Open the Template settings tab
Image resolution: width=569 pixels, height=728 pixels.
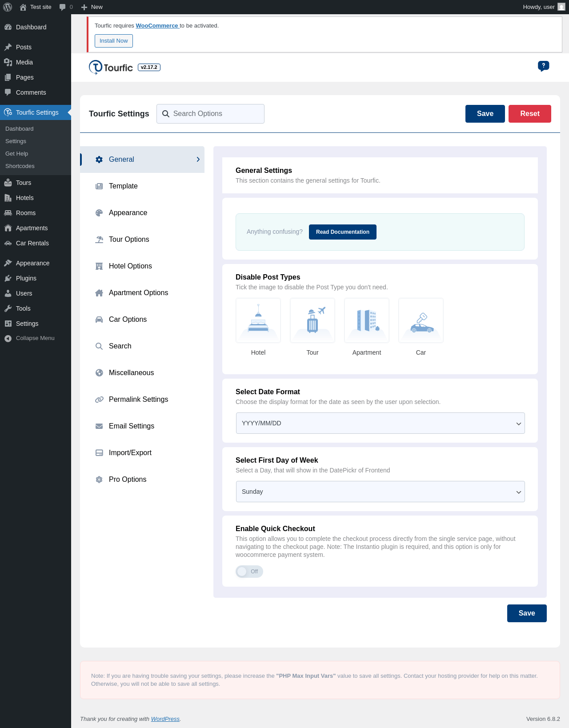pos(142,186)
